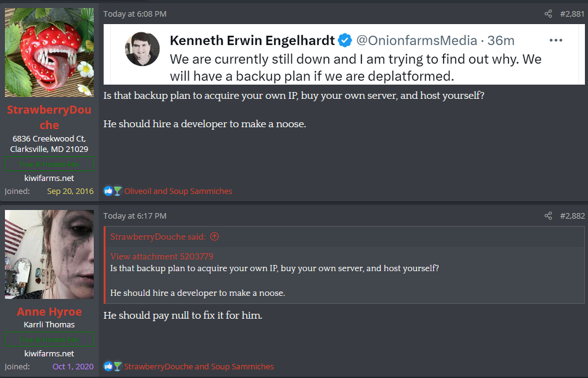Click the blue verified badge in the tweet
This screenshot has width=588, height=378.
pyautogui.click(x=344, y=41)
